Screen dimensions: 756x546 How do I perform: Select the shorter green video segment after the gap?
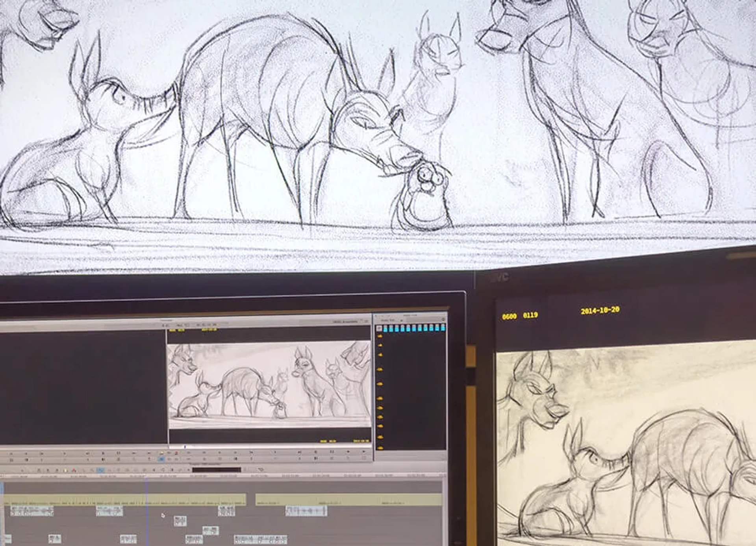coord(348,500)
